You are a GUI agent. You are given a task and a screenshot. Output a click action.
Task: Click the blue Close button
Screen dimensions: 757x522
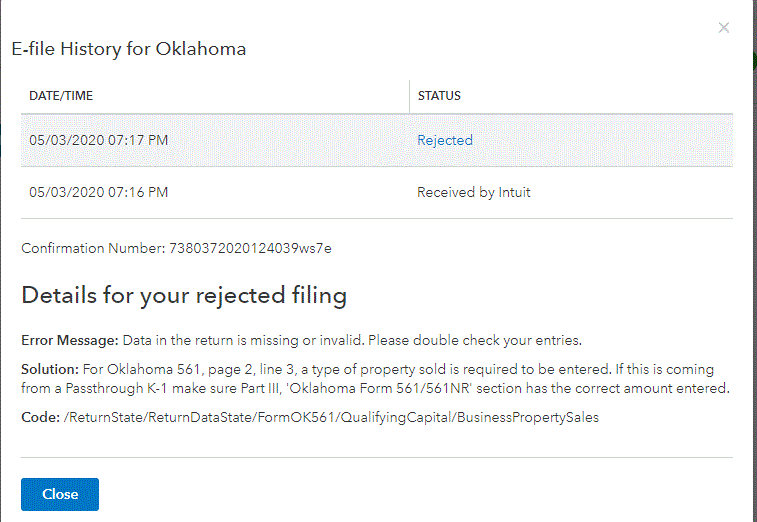60,494
